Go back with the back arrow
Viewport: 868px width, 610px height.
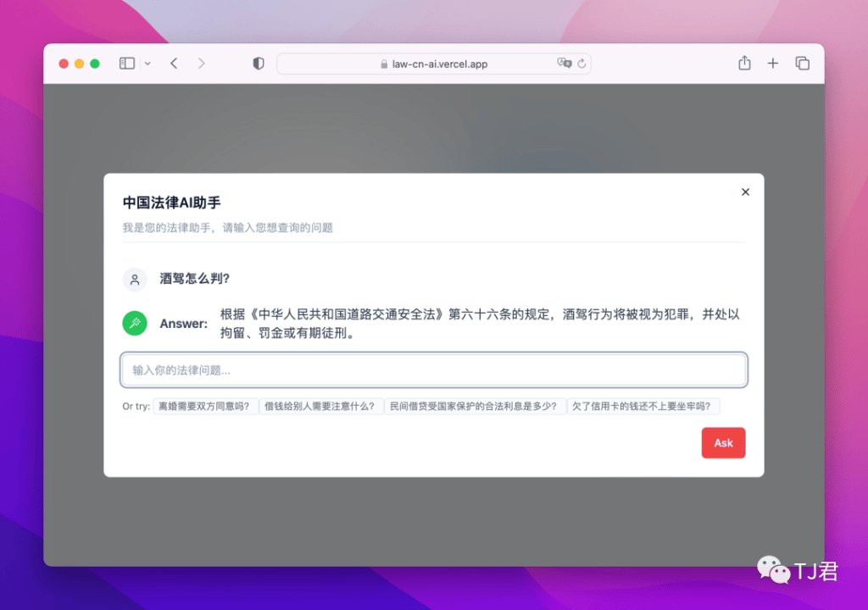[x=174, y=64]
